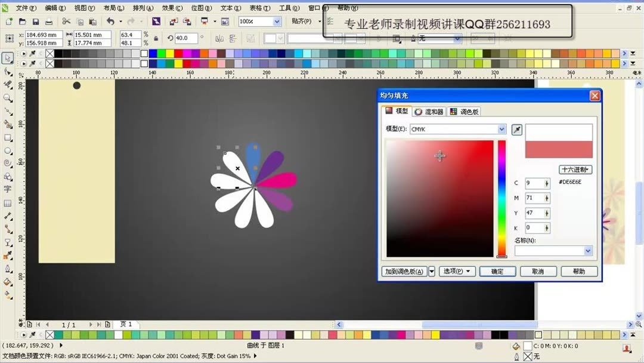Select the Text tool marked 字

8,189
